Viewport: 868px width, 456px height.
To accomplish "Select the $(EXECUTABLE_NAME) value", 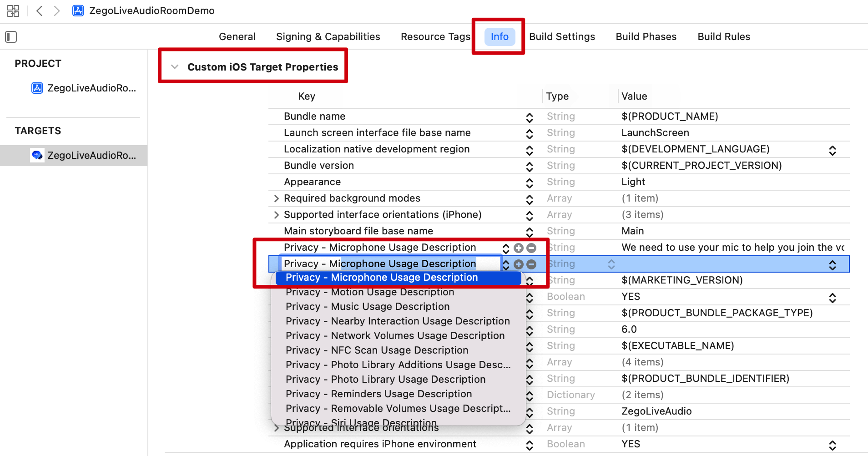I will pyautogui.click(x=678, y=346).
